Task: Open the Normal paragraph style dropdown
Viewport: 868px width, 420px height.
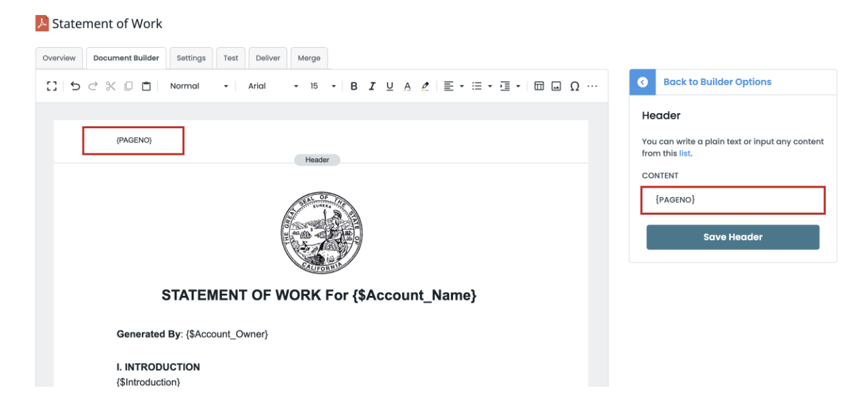Action: (199, 86)
